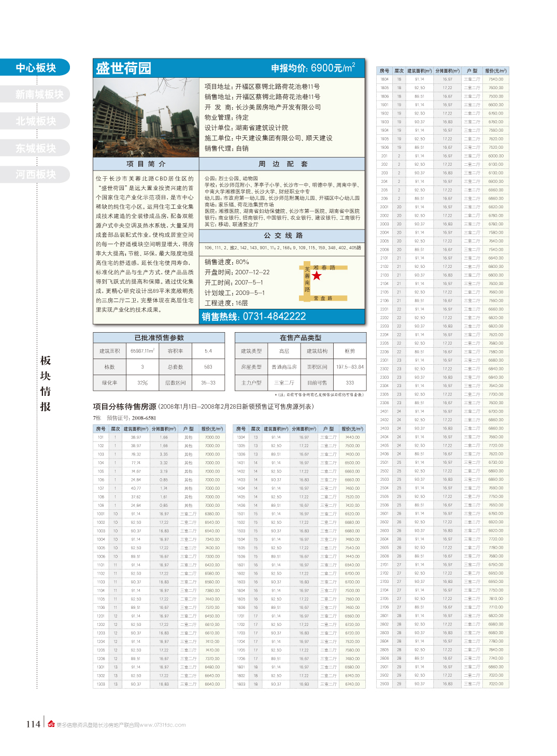Click the 容积率 label cell
Image resolution: width=557 pixels, height=756 pixels.
175,351
